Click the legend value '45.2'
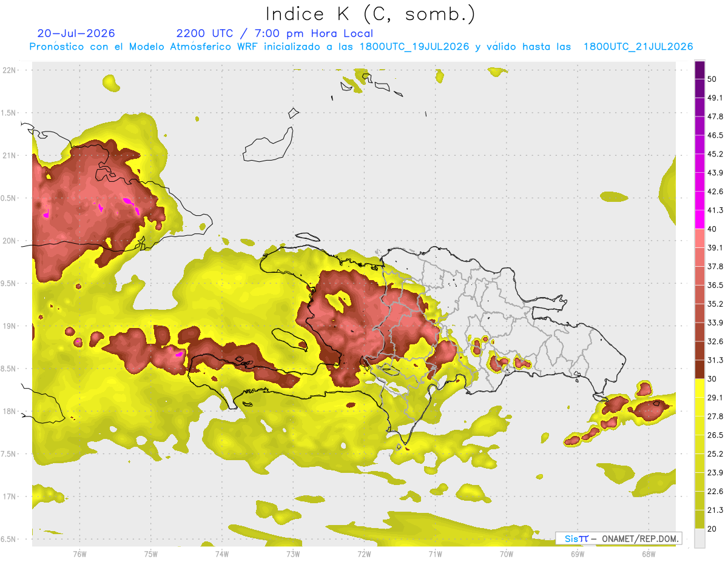The height and width of the screenshot is (562, 728). [x=715, y=154]
